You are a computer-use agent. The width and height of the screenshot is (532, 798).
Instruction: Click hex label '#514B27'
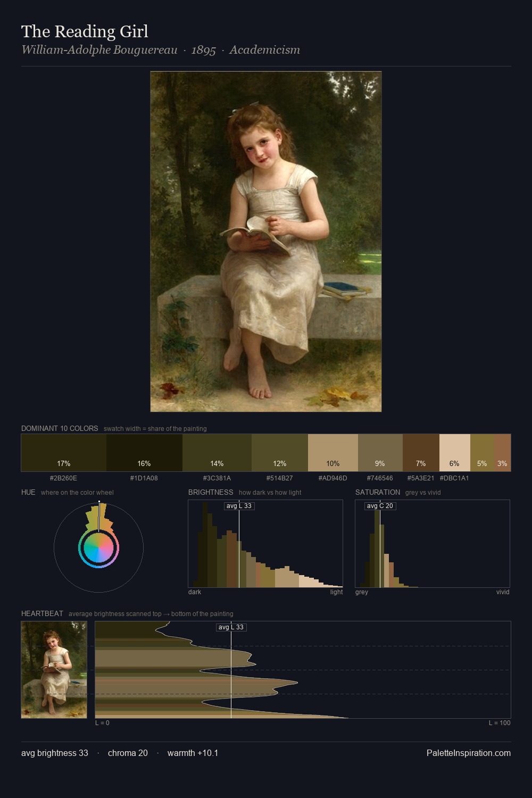(279, 478)
